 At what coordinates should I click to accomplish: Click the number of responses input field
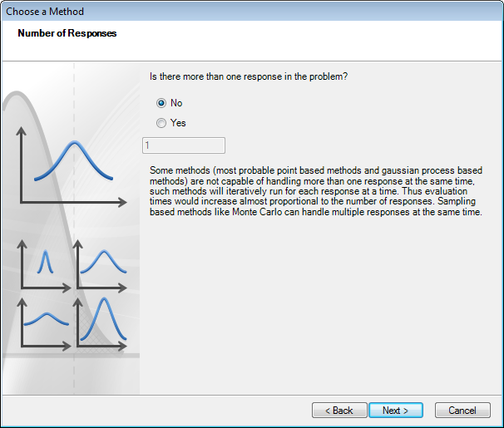184,145
